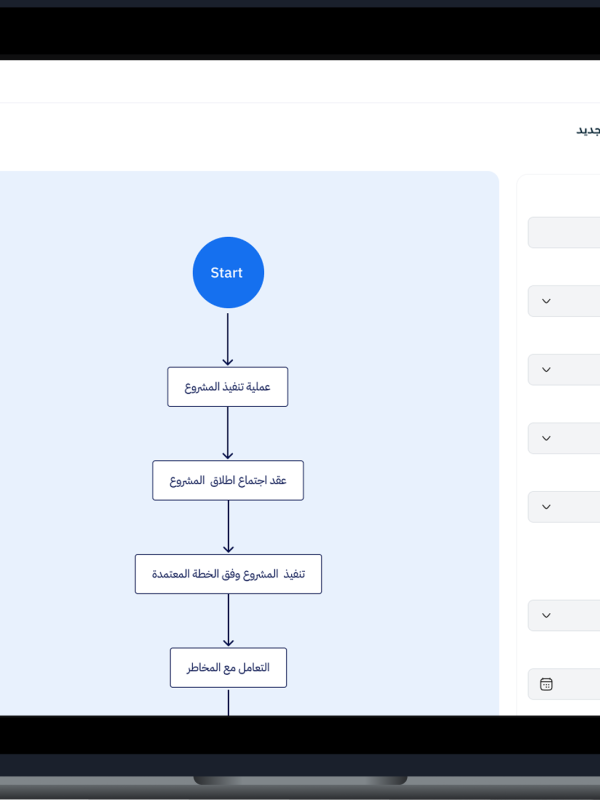Click the blue Start circle node

pos(228,272)
